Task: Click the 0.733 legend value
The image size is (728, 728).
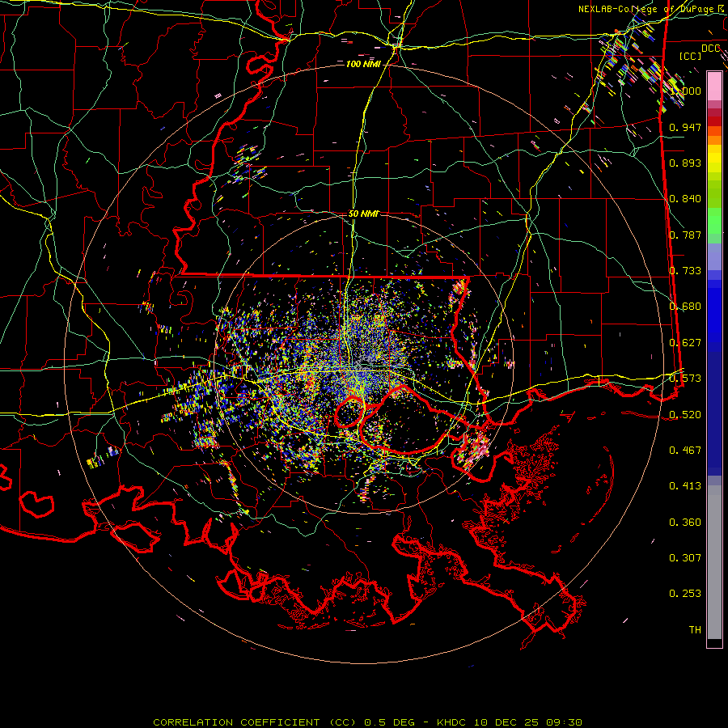Action: click(x=685, y=271)
